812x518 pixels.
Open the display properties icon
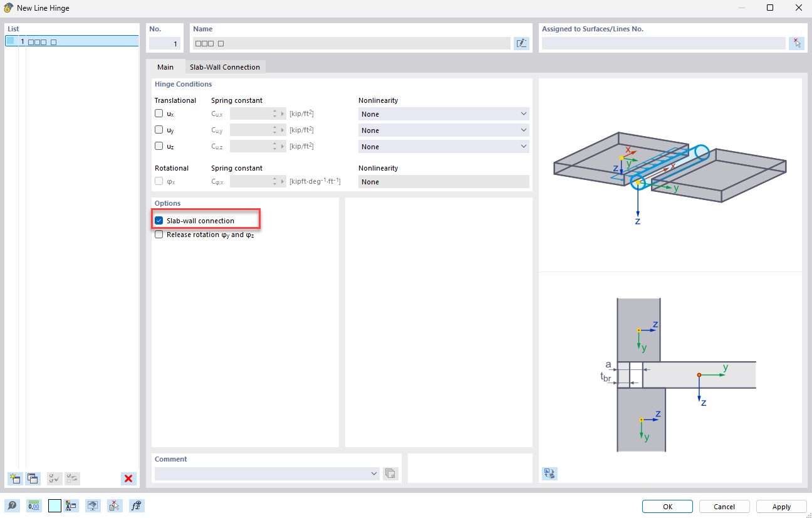click(x=71, y=505)
